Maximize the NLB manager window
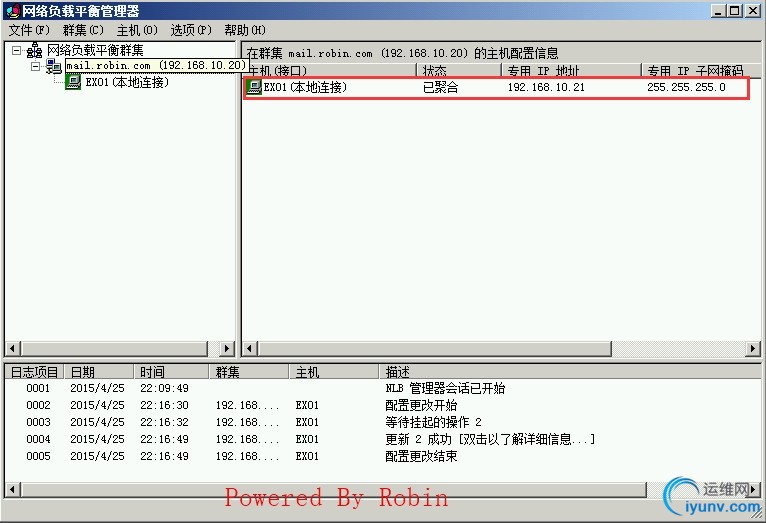The width and height of the screenshot is (766, 523). [735, 10]
